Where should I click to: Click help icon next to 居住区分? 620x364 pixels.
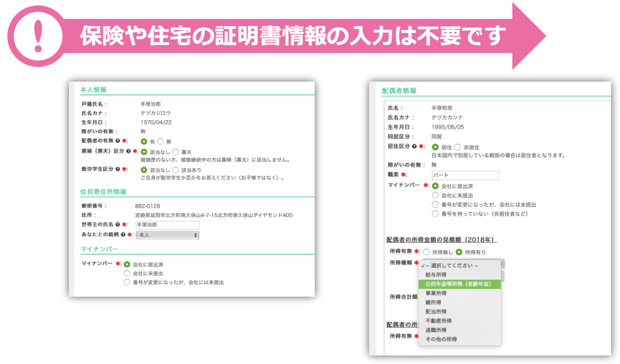tap(414, 147)
